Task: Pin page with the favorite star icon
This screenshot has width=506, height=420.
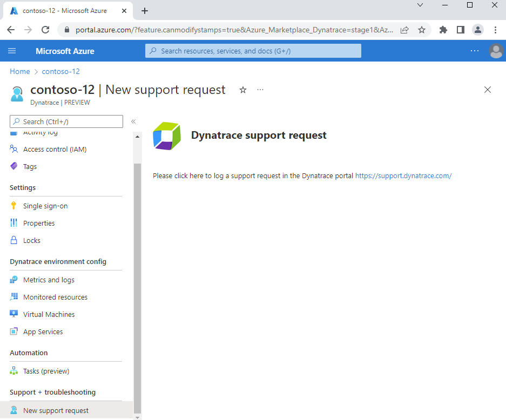Action: click(x=243, y=90)
